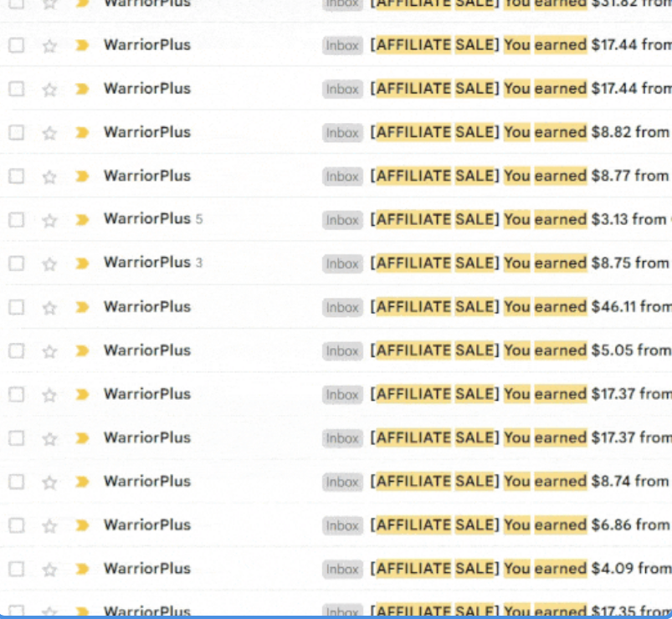The image size is (672, 619).
Task: Click importance marker on the $4.09 email
Action: (x=82, y=569)
